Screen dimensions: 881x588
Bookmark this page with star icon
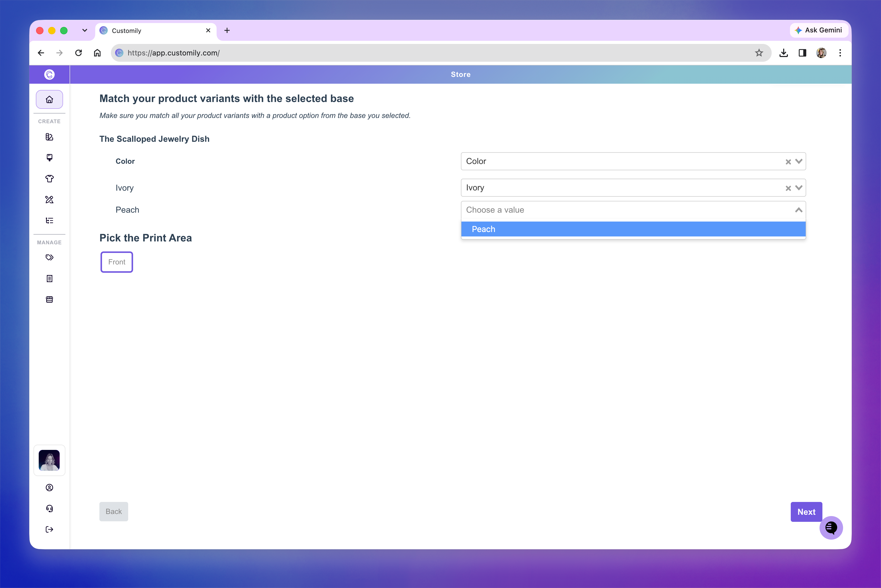pos(759,53)
